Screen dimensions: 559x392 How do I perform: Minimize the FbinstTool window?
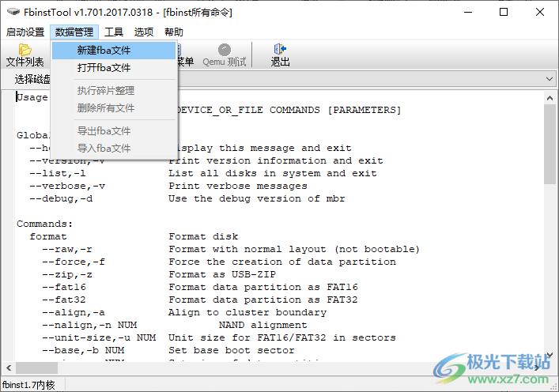468,12
